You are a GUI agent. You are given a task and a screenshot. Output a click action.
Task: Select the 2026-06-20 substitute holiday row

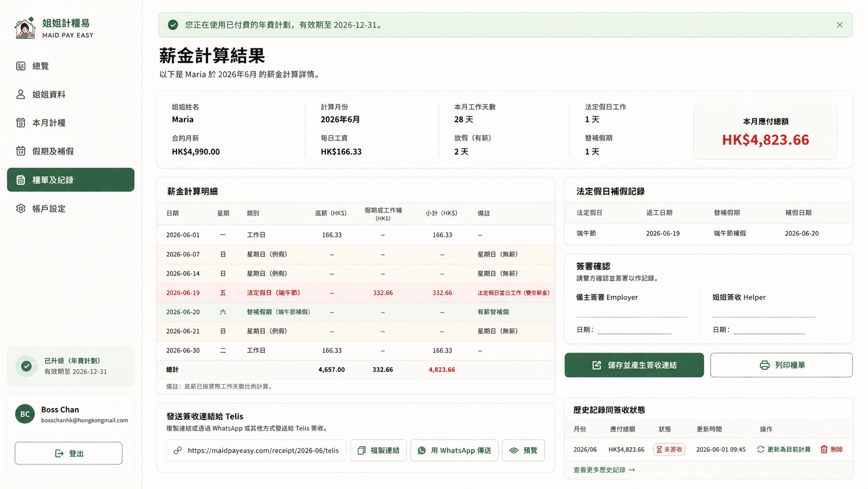point(356,312)
